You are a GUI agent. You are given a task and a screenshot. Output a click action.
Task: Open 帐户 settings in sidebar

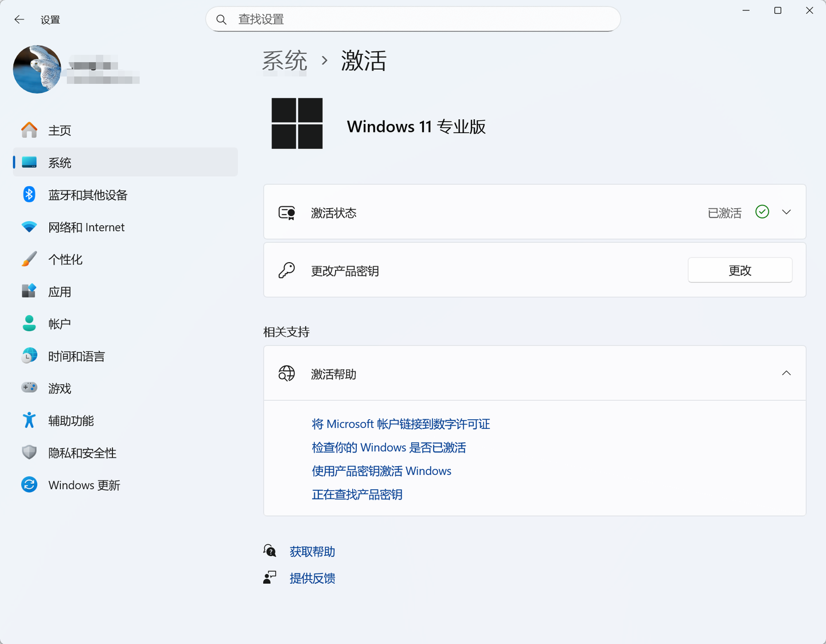125,324
